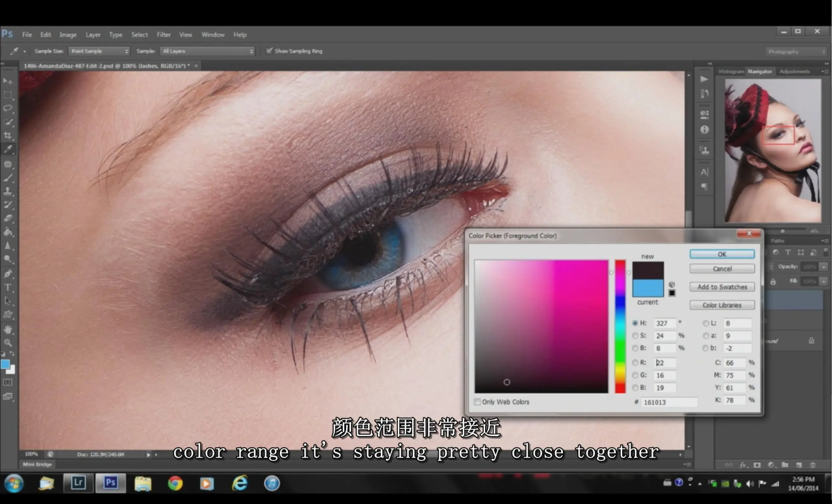Select the Brush tool
The height and width of the screenshot is (504, 832).
point(7,177)
